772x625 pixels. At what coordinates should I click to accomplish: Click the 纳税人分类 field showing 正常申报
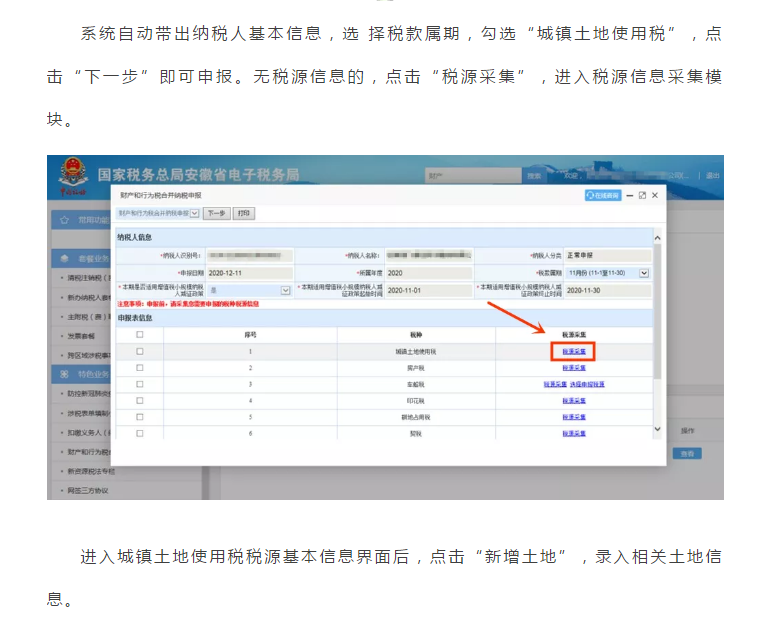click(608, 256)
